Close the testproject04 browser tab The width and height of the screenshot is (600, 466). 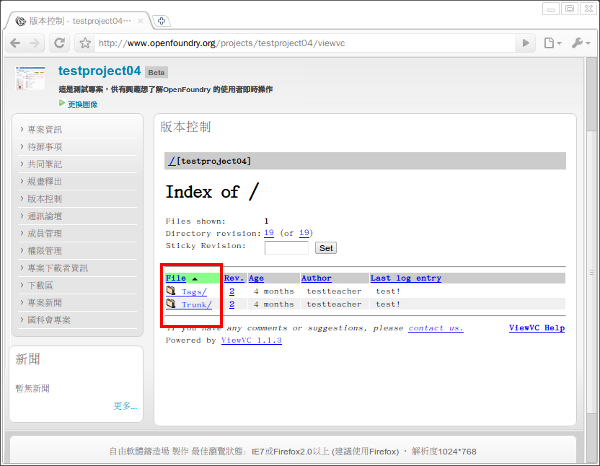pyautogui.click(x=140, y=21)
